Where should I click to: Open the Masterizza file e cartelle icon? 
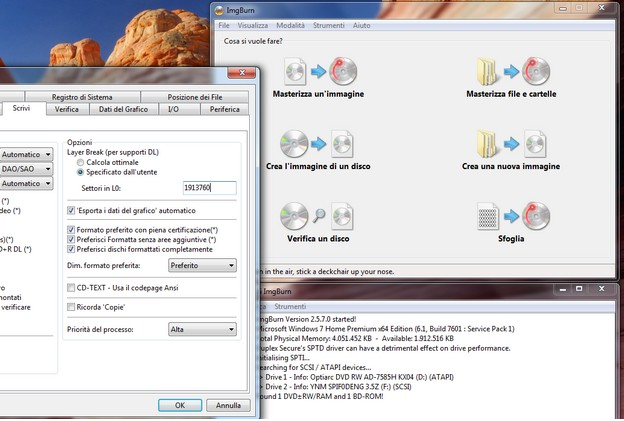coord(513,71)
